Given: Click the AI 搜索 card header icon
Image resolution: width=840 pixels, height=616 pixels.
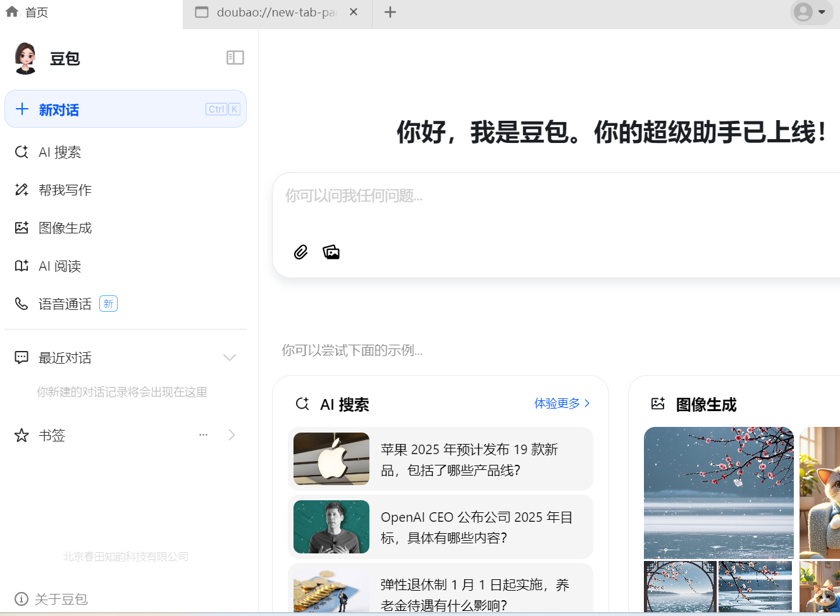Looking at the screenshot, I should pos(302,403).
